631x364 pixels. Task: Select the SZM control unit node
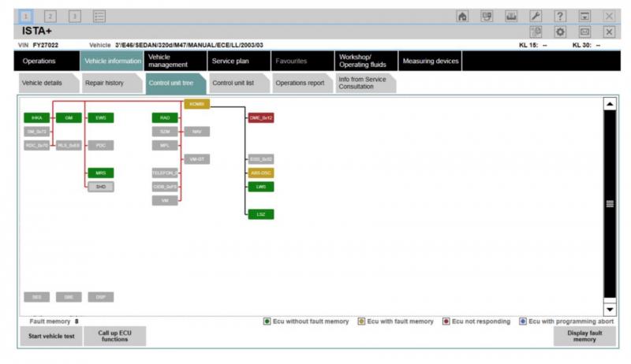tap(165, 132)
